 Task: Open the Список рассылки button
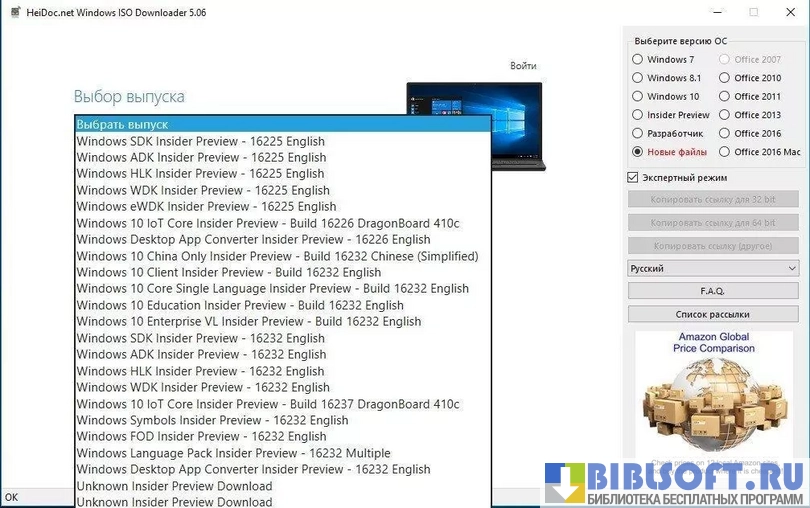[713, 314]
